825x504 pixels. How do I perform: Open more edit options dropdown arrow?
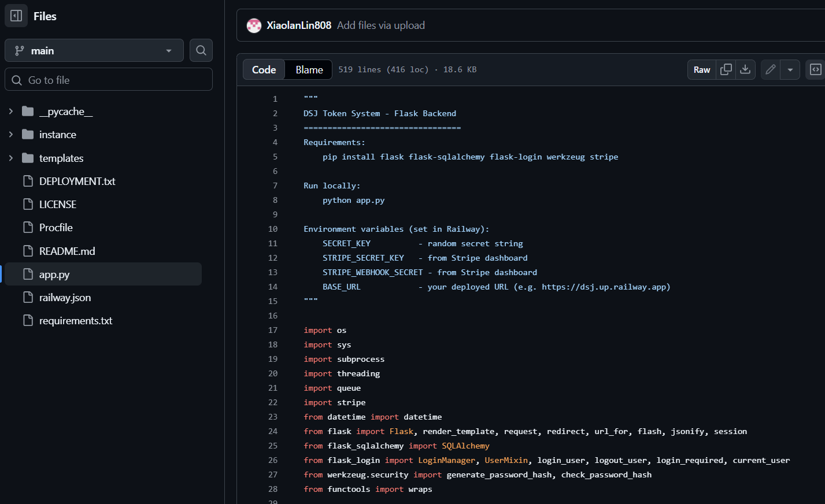coord(790,69)
